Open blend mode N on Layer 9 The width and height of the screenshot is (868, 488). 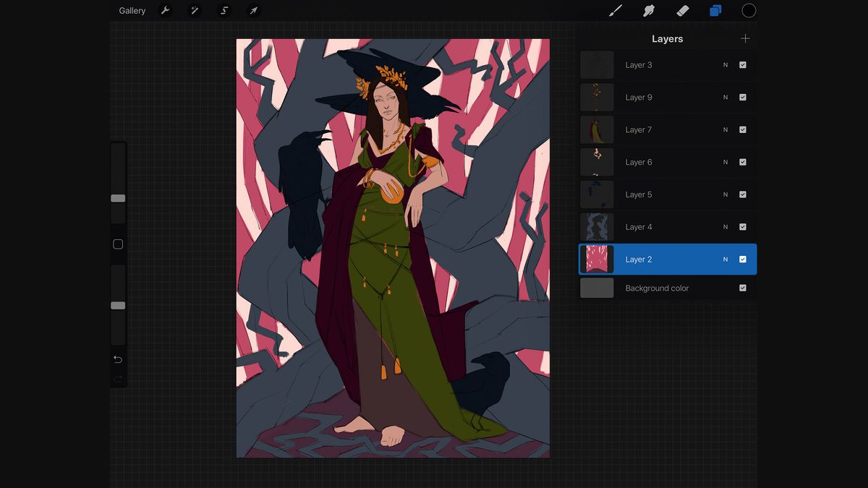[725, 97]
